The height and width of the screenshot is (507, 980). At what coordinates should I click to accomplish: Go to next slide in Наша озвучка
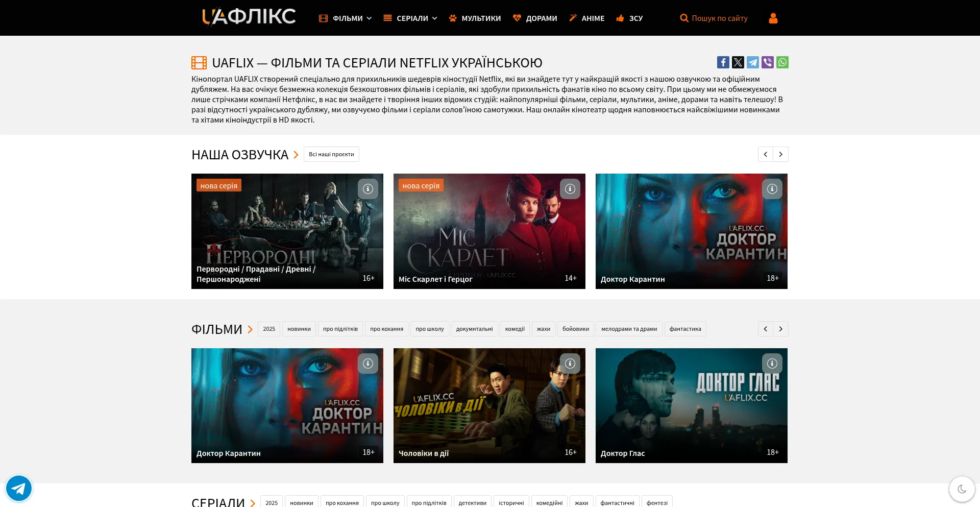click(x=781, y=154)
